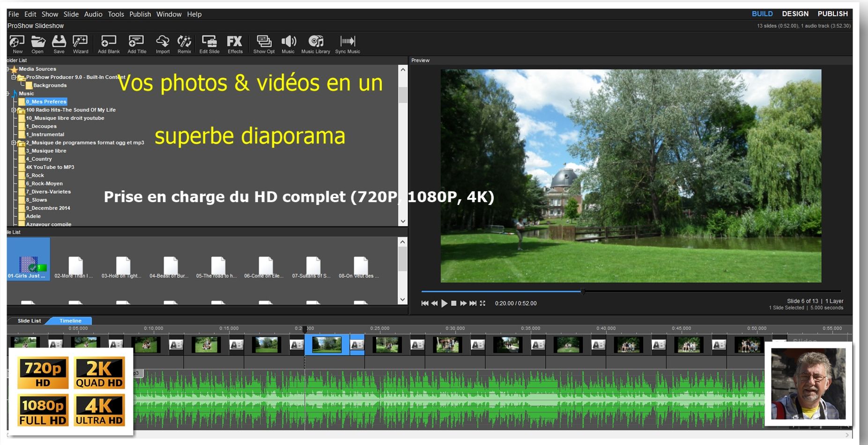Jump to the first slide in preview

[424, 303]
